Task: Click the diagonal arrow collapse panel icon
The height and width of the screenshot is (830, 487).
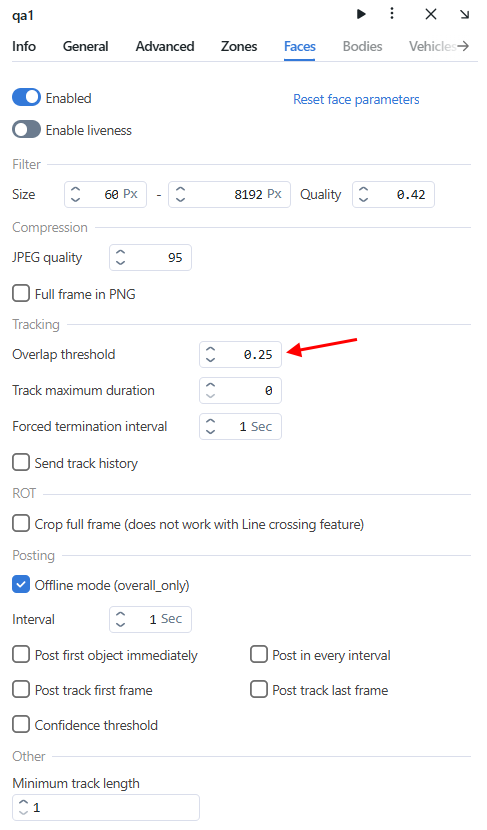Action: (x=464, y=14)
